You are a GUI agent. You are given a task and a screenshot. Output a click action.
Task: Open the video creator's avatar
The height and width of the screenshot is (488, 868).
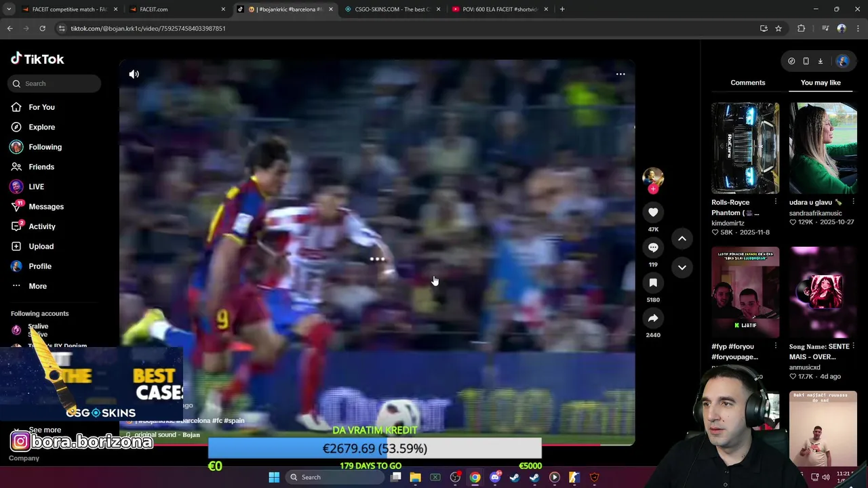(653, 176)
